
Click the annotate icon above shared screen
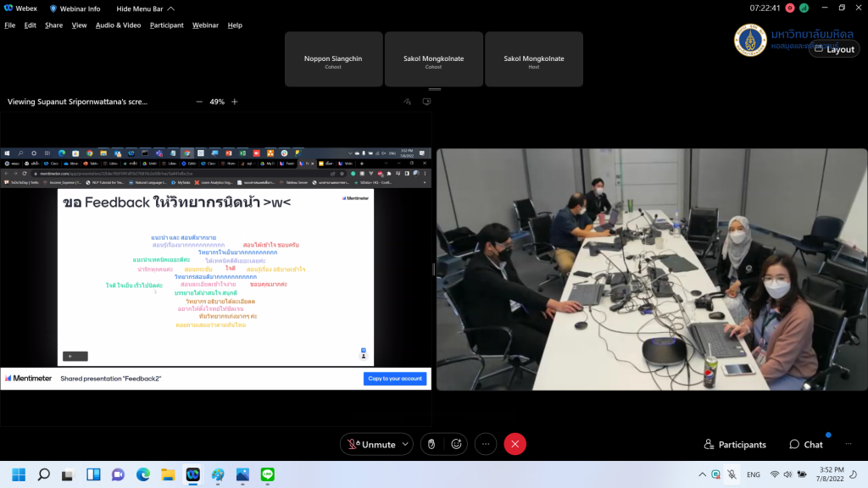pos(408,102)
